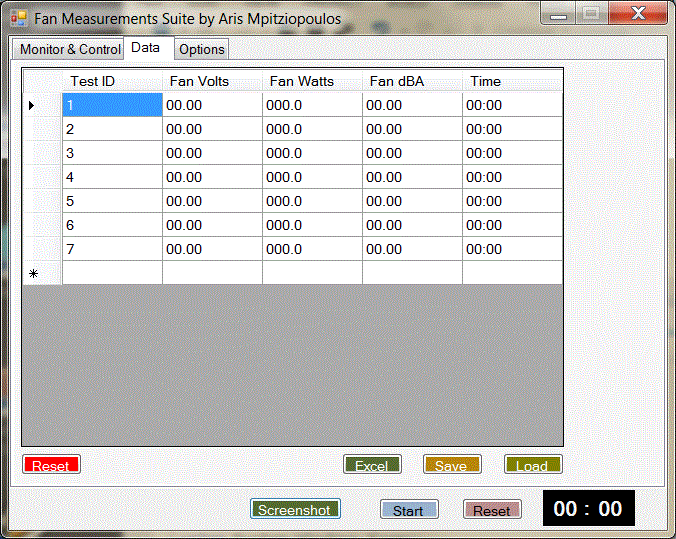
Task: Select Test ID cell 5
Action: pyautogui.click(x=112, y=201)
